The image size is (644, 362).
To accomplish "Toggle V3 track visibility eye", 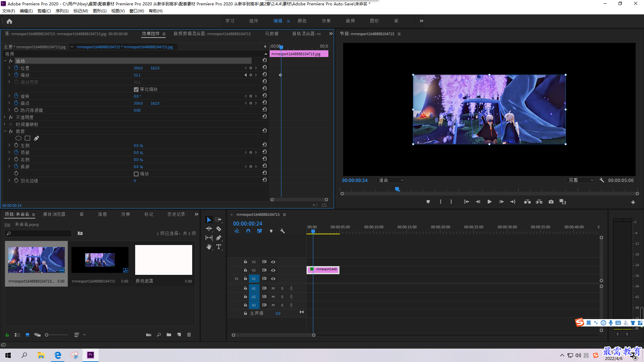I will (x=273, y=262).
